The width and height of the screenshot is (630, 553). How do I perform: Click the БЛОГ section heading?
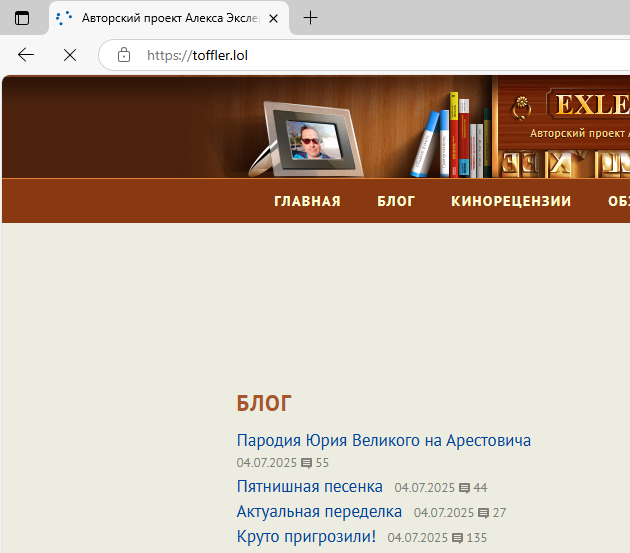(x=264, y=404)
